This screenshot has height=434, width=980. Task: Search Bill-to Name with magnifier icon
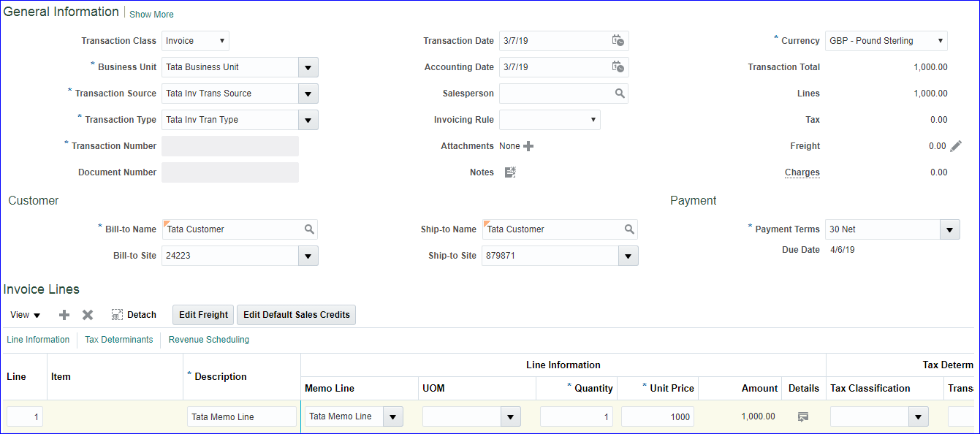pyautogui.click(x=309, y=229)
